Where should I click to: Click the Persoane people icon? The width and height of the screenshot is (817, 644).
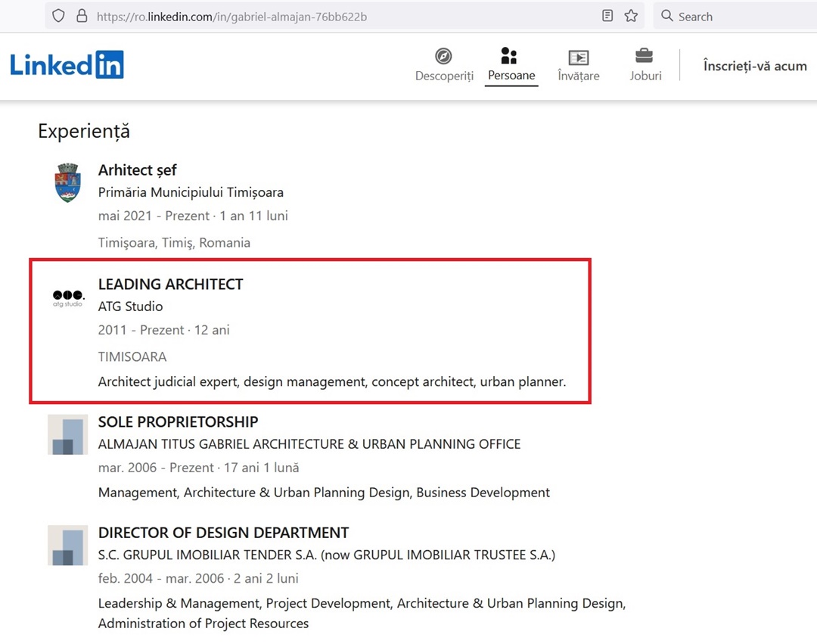point(509,55)
